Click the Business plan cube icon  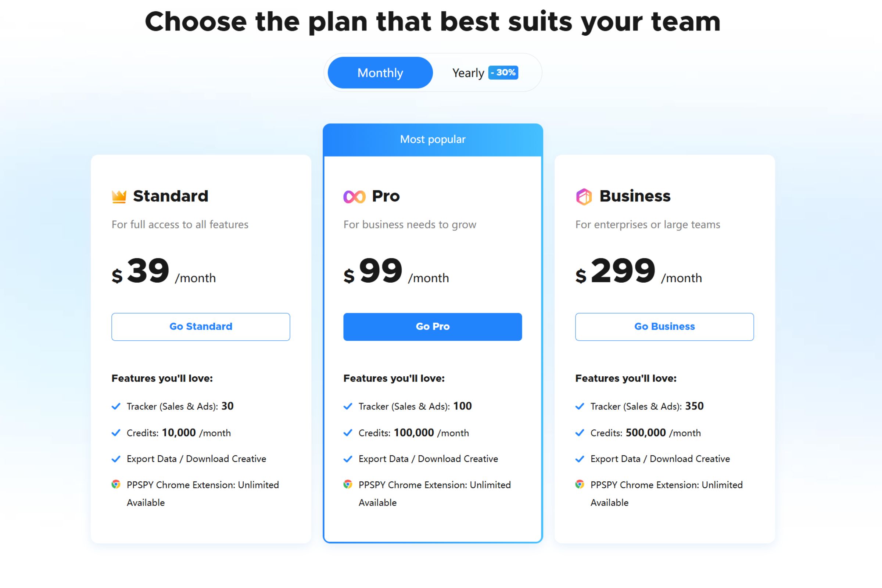point(584,197)
